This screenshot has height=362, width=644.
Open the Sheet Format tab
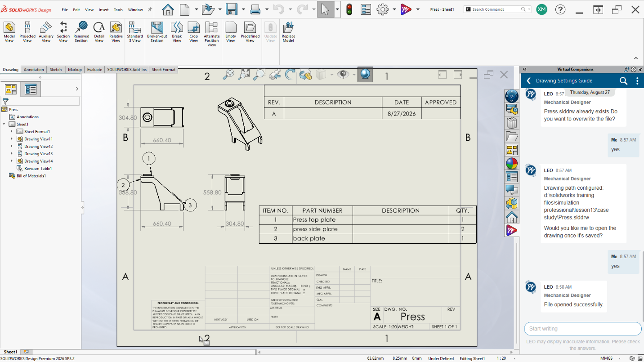click(x=164, y=70)
